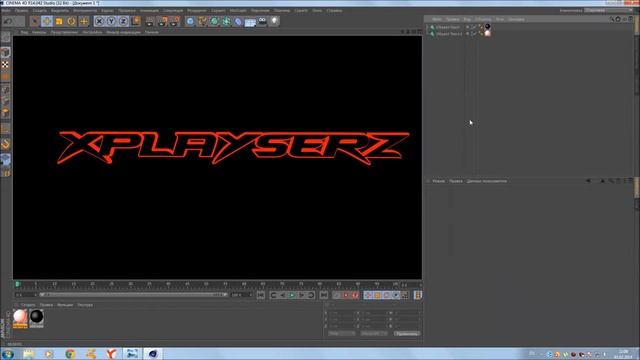This screenshot has height=360, width=640.
Task: Click the Make Editable icon in left sidebar
Action: [x=6, y=37]
